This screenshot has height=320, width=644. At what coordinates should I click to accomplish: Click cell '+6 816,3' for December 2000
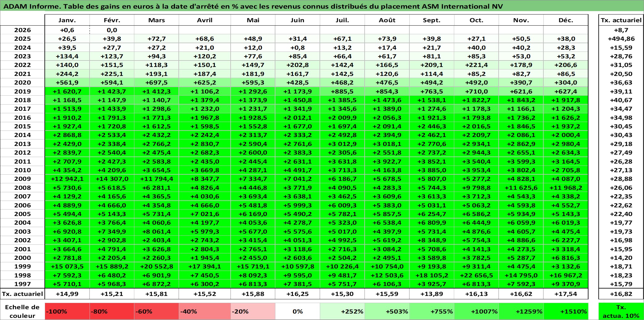[566, 258]
